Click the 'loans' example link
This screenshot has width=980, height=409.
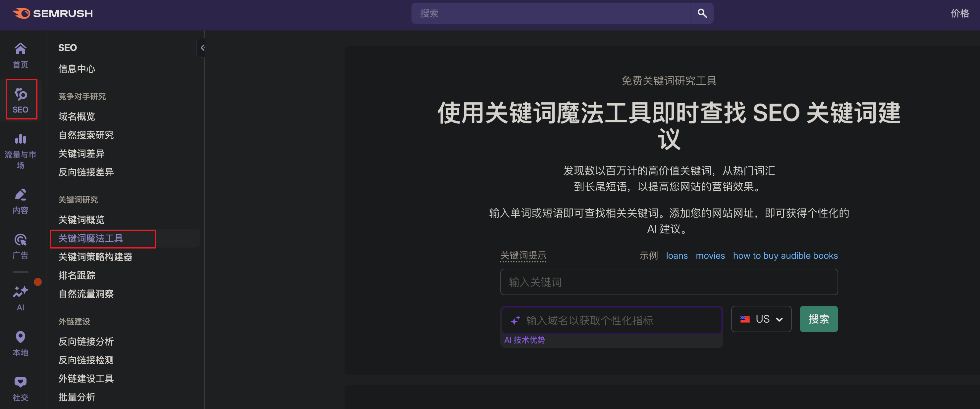677,255
